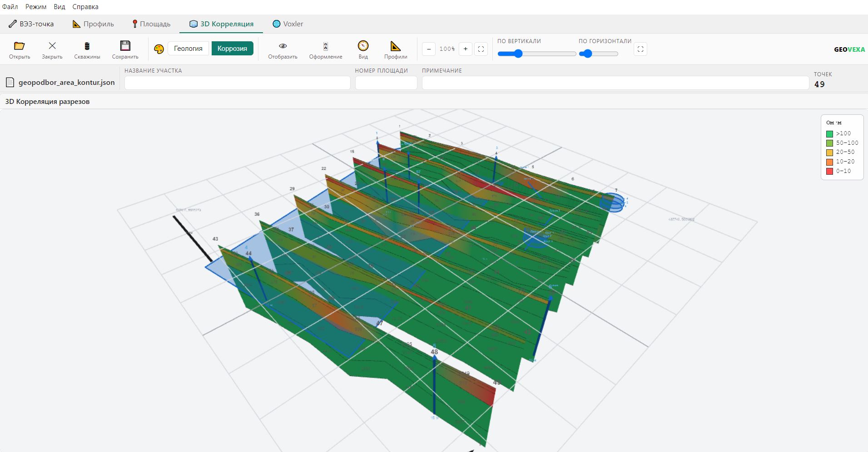The width and height of the screenshot is (868, 452).
Task: Click the 10–20 orange legend swatch
Action: (829, 162)
